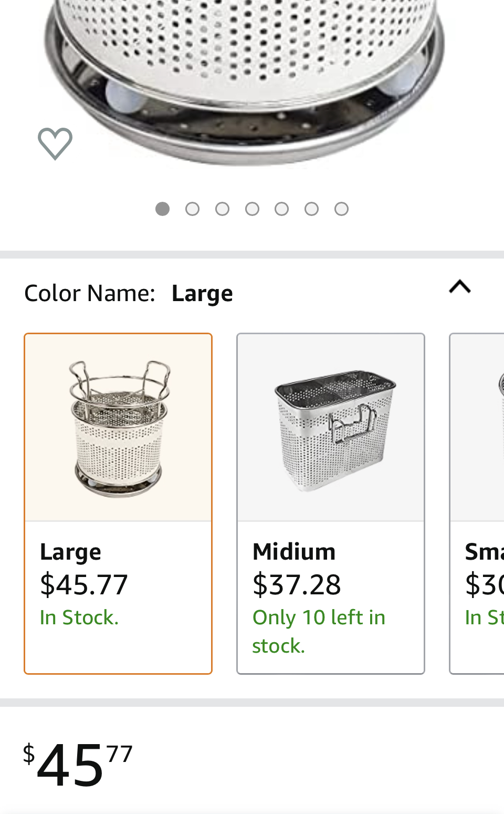Collapse the Color Name options chevron

pyautogui.click(x=460, y=287)
